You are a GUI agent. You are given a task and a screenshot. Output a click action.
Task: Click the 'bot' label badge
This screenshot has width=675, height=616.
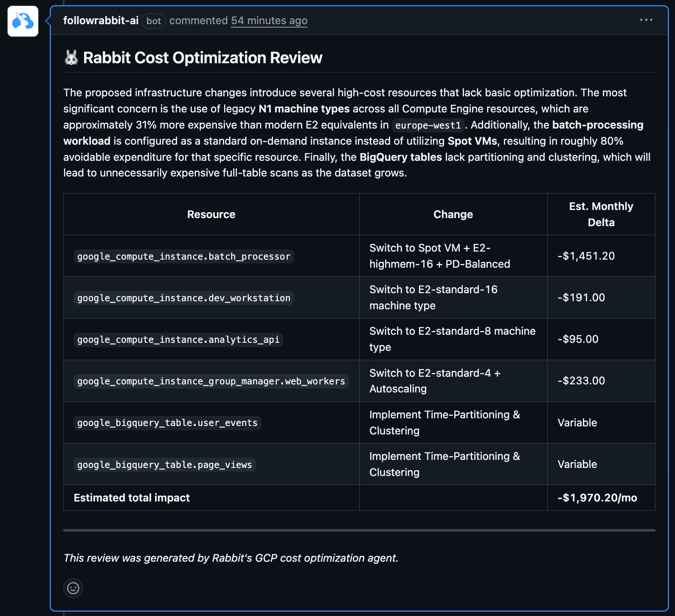pos(154,21)
